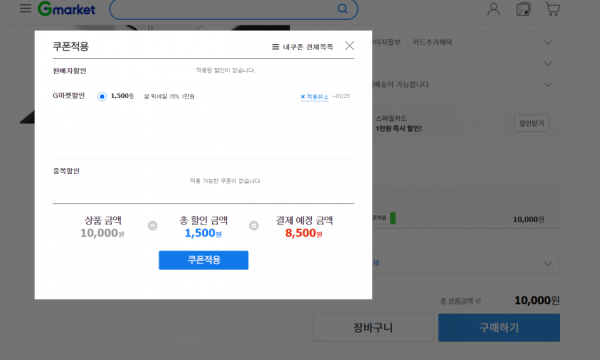
Task: Select the 1,500원 G마켓할인 radio button
Action: tap(102, 96)
